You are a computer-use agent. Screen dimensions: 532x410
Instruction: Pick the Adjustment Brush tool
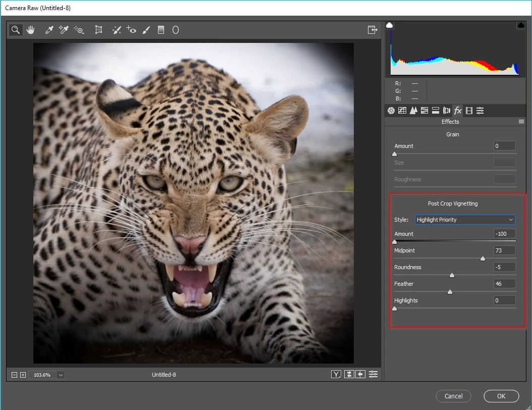coord(146,30)
